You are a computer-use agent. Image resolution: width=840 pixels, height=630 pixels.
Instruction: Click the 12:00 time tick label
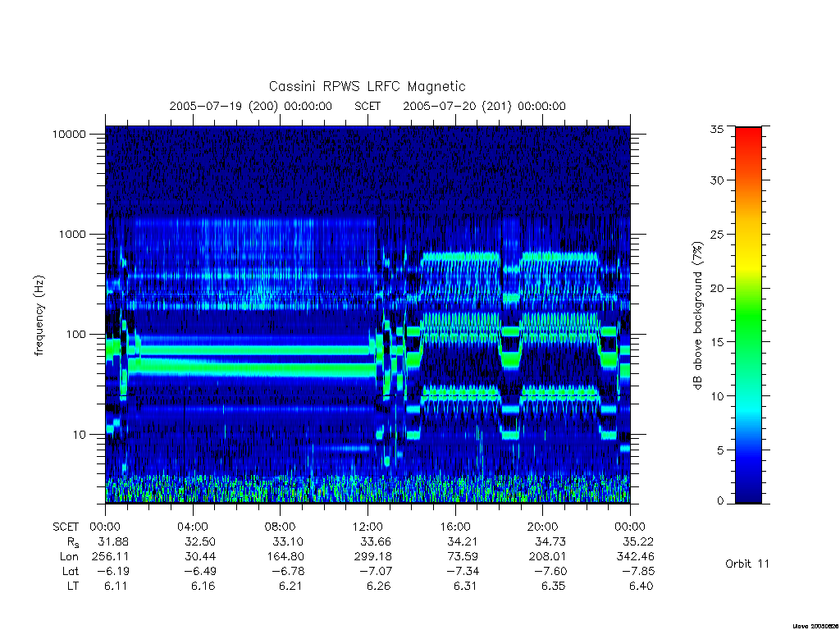[x=367, y=527]
